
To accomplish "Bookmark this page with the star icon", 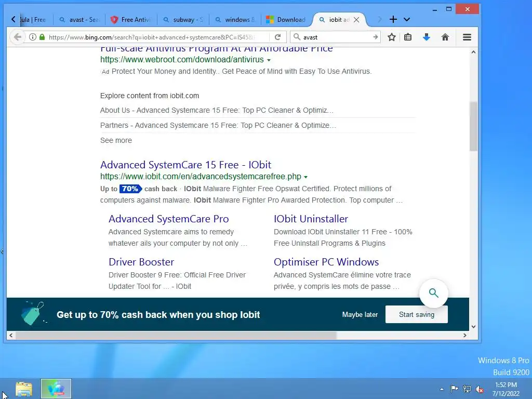I will [392, 37].
